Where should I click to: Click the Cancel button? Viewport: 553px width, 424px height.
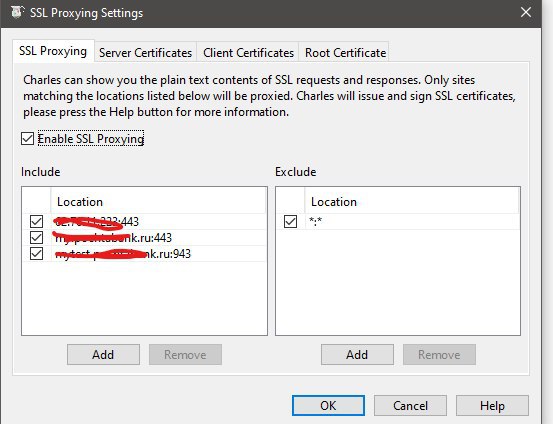410,405
